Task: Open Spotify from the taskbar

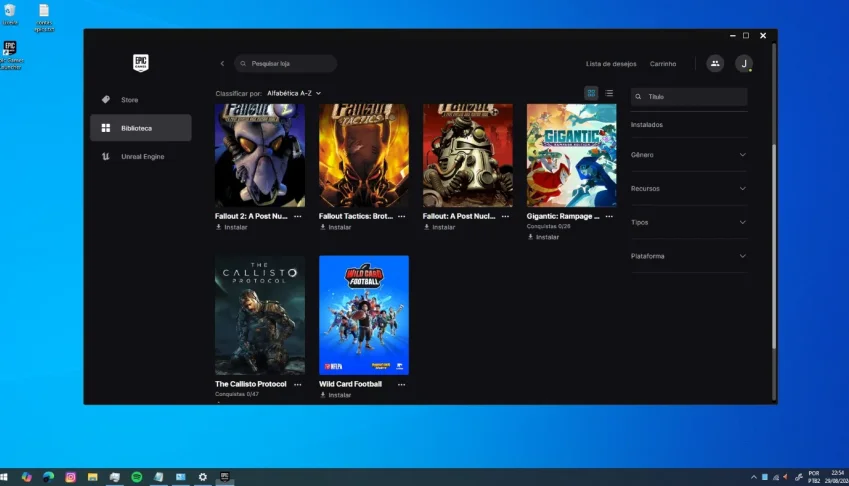Action: tap(136, 477)
